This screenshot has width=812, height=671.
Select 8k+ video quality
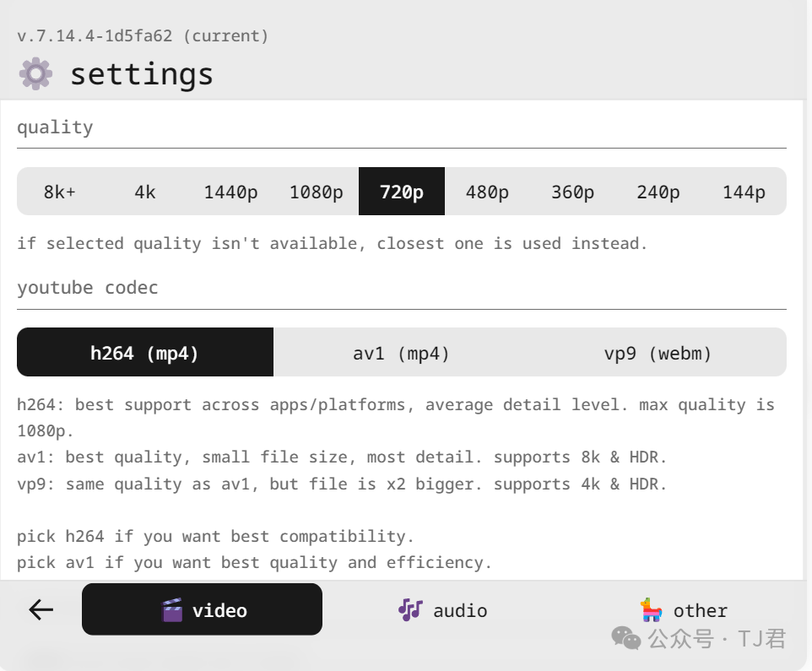click(x=59, y=192)
